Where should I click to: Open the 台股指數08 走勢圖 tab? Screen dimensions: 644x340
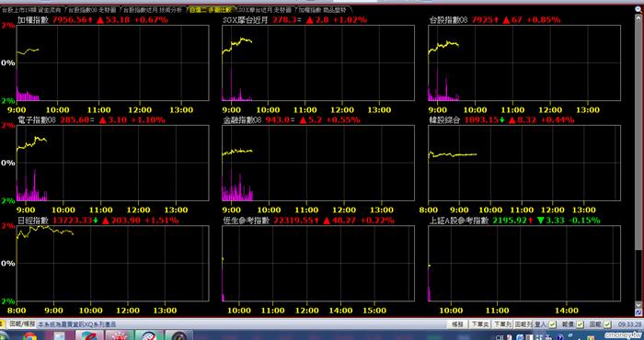92,9
